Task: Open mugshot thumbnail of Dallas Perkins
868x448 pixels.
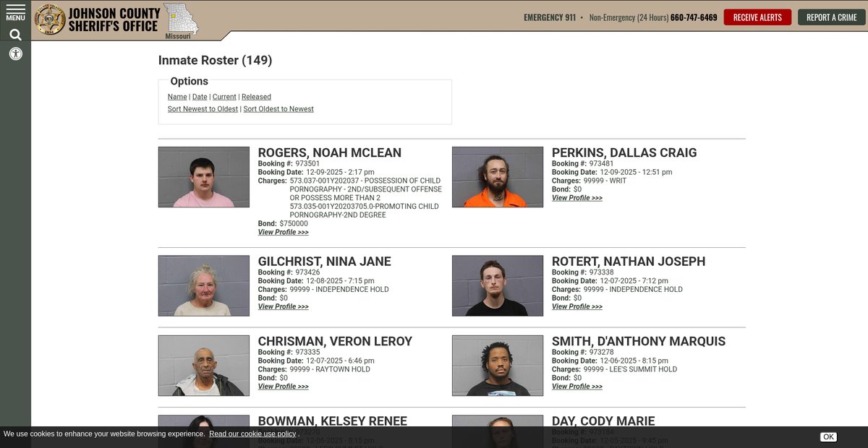Action: (x=498, y=177)
